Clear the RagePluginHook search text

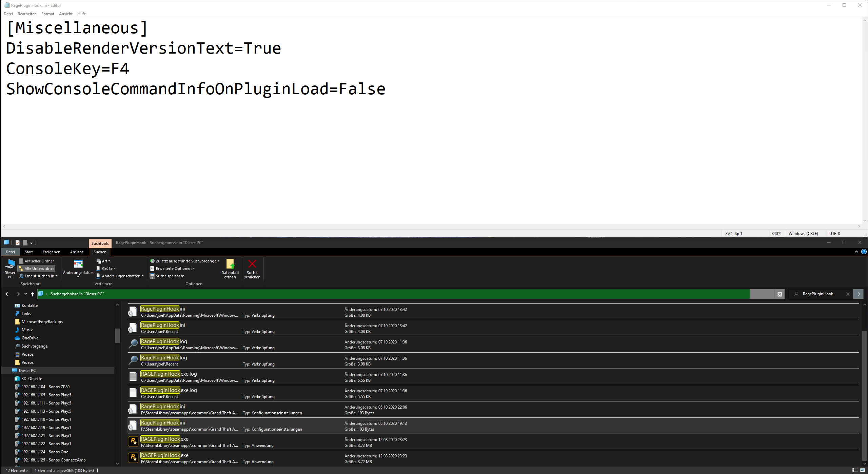click(x=848, y=294)
